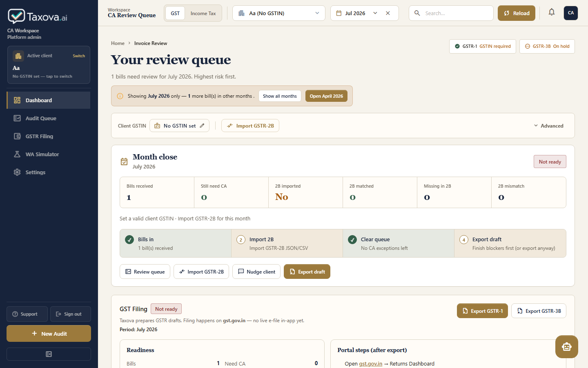Expand the Advanced options
This screenshot has width=588, height=368.
549,126
